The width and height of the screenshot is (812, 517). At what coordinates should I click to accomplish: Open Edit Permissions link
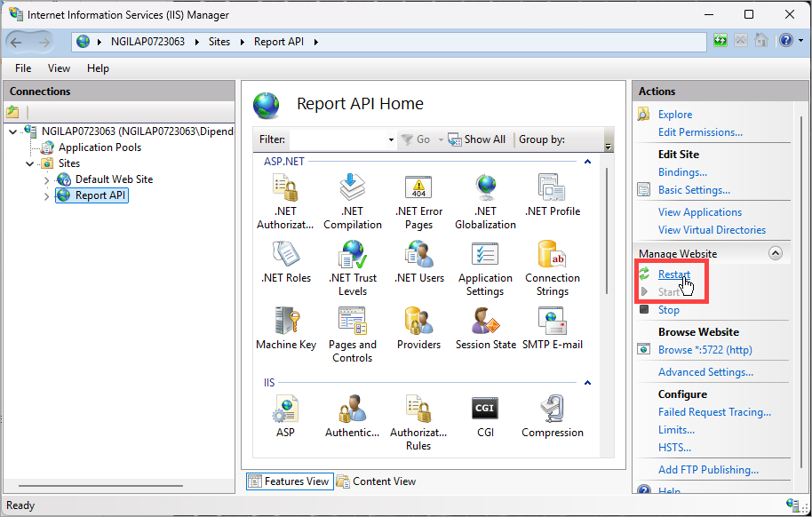pyautogui.click(x=700, y=132)
